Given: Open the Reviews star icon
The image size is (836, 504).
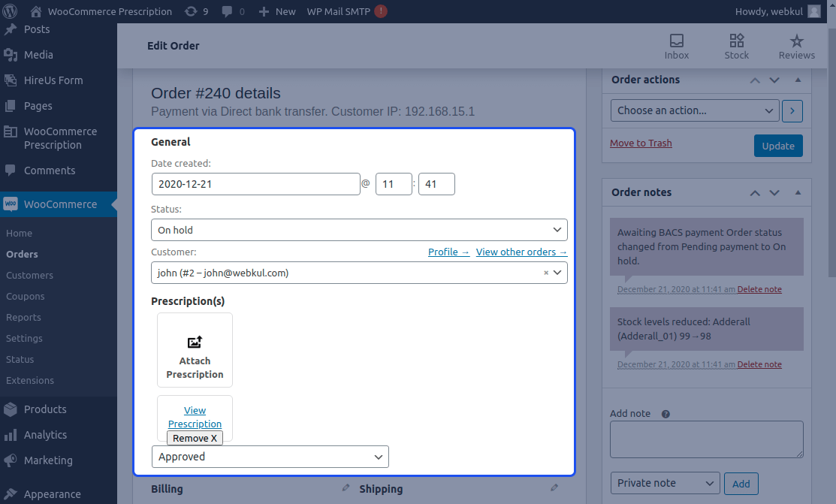Looking at the screenshot, I should point(796,41).
